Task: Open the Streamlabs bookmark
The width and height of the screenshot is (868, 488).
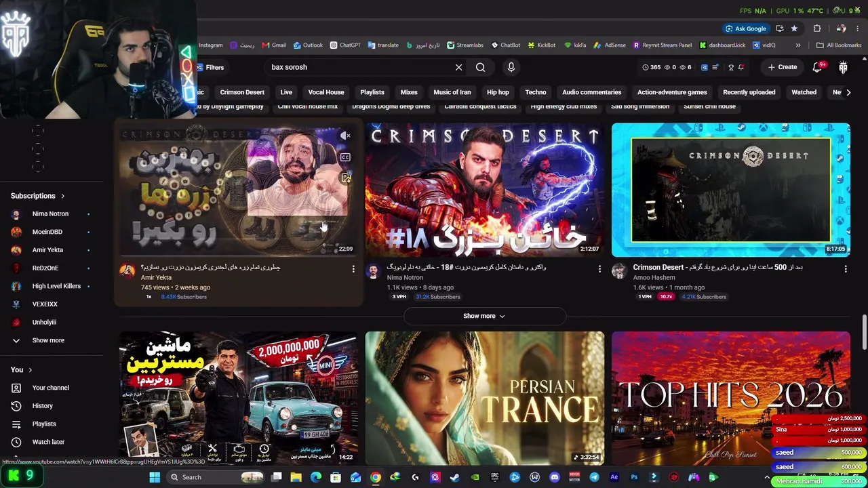Action: coord(465,45)
